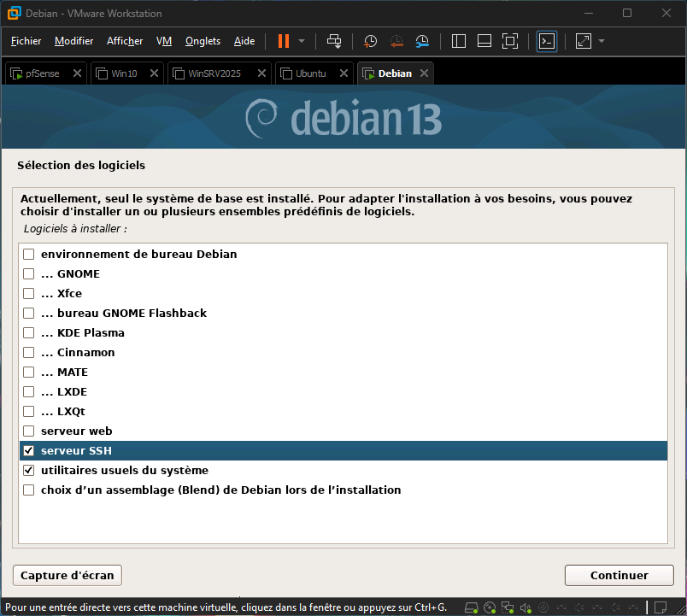
Task: Expand the stretch guest dropdown arrow
Action: [602, 41]
